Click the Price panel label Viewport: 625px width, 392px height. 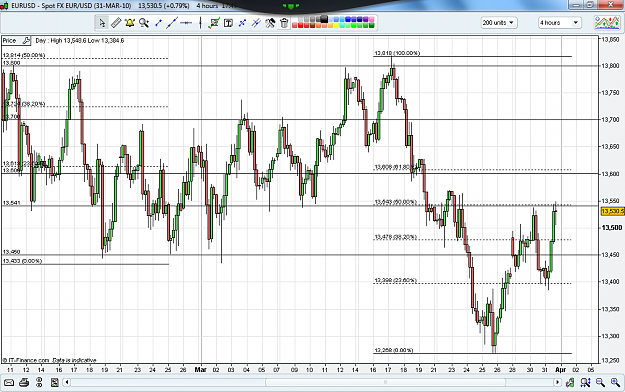tap(9, 40)
